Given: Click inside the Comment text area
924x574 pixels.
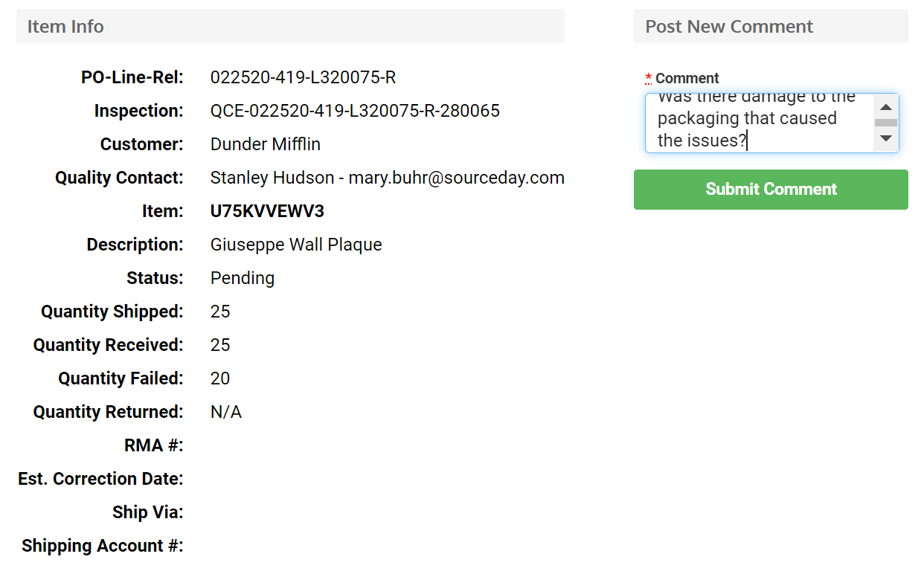Looking at the screenshot, I should pos(760,123).
